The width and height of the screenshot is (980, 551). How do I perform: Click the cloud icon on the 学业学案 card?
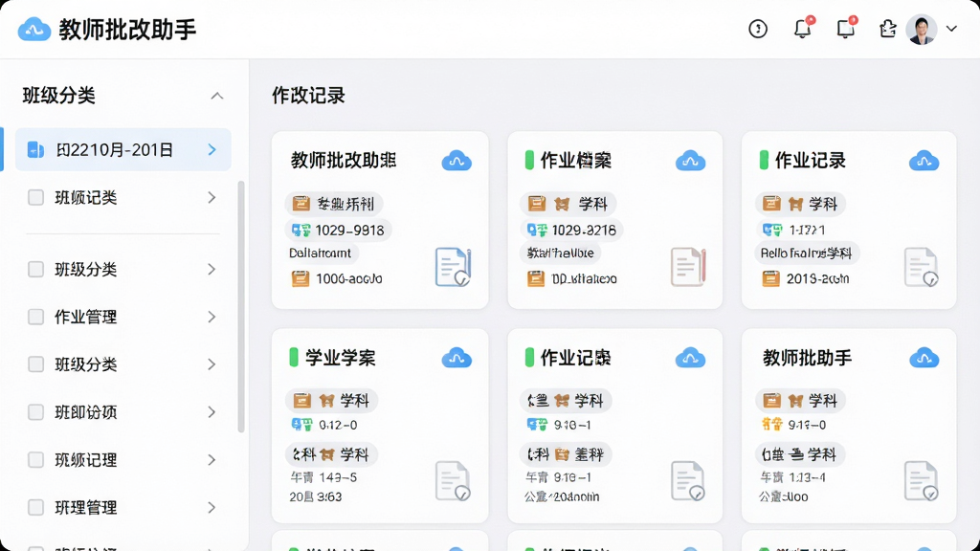(457, 358)
